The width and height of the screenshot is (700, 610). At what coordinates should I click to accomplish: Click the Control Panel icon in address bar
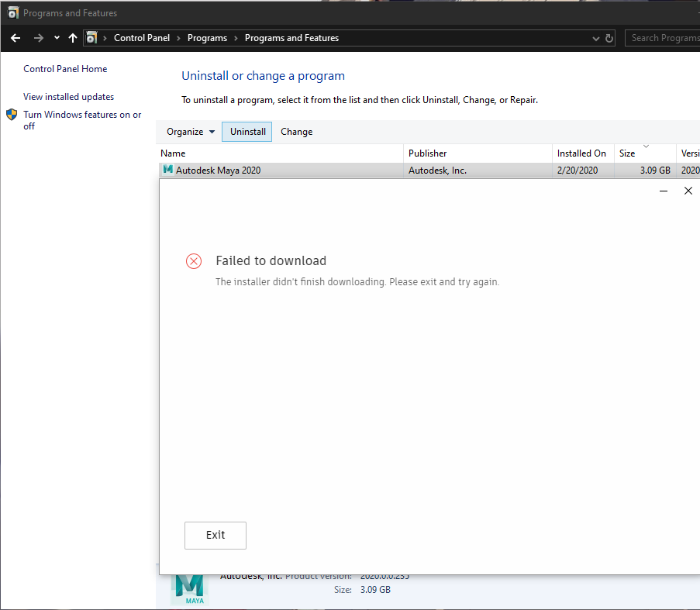tap(91, 38)
